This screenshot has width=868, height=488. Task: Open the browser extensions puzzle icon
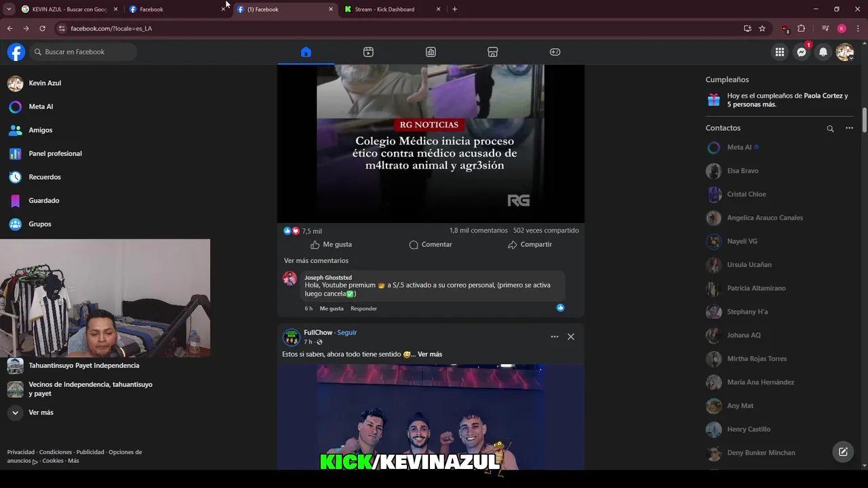point(802,28)
